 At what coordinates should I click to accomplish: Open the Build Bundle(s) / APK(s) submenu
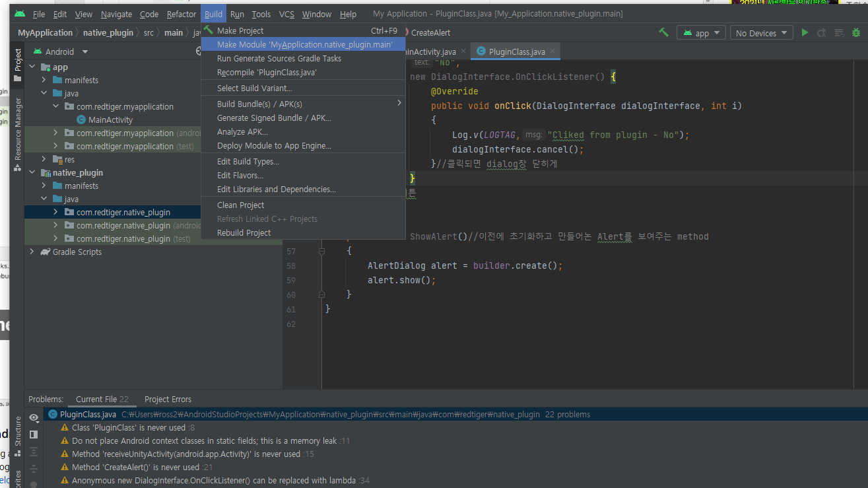click(303, 104)
